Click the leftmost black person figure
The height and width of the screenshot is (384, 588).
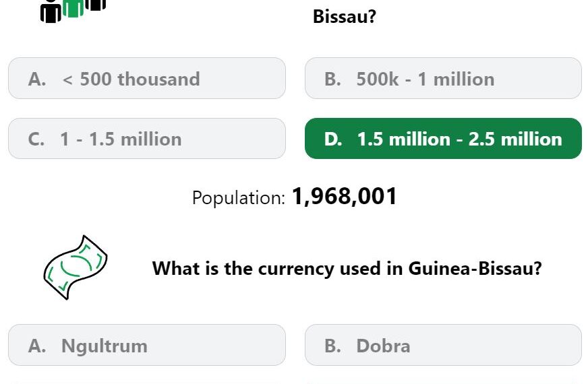tap(51, 11)
